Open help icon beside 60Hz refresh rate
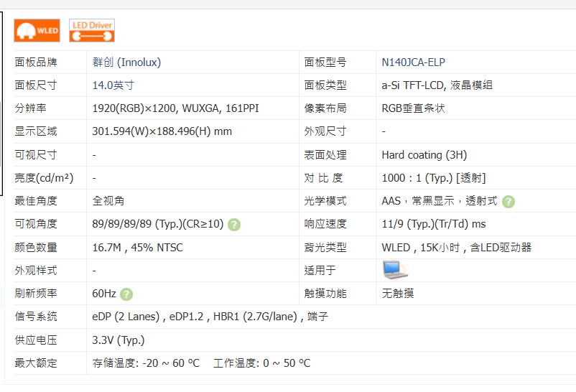 (126, 294)
